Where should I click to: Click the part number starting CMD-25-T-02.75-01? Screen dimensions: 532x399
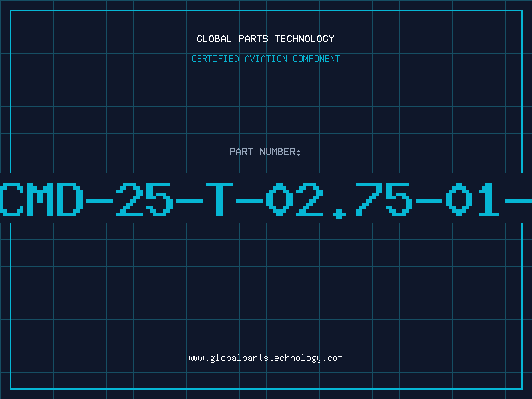(266, 200)
